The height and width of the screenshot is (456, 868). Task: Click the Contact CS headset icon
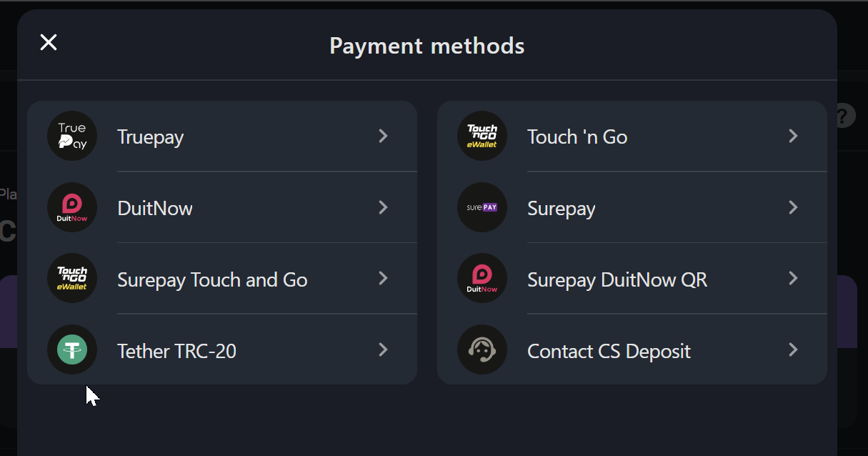pos(482,350)
